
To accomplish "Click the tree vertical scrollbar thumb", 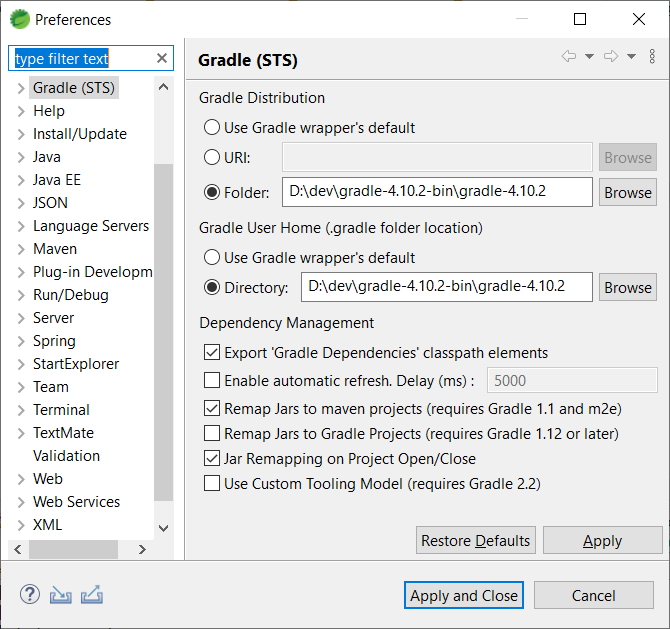I will [x=163, y=332].
